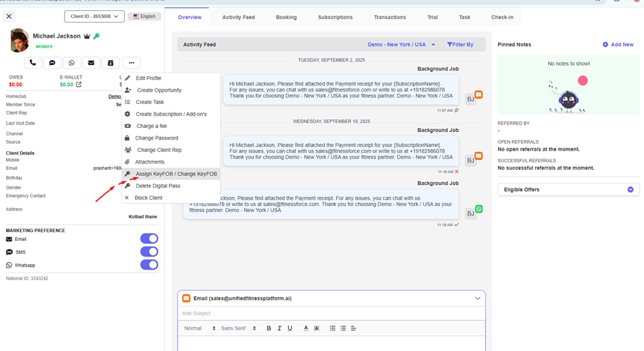Image resolution: width=644 pixels, height=351 pixels.
Task: Switch to the Task tab
Action: [465, 17]
